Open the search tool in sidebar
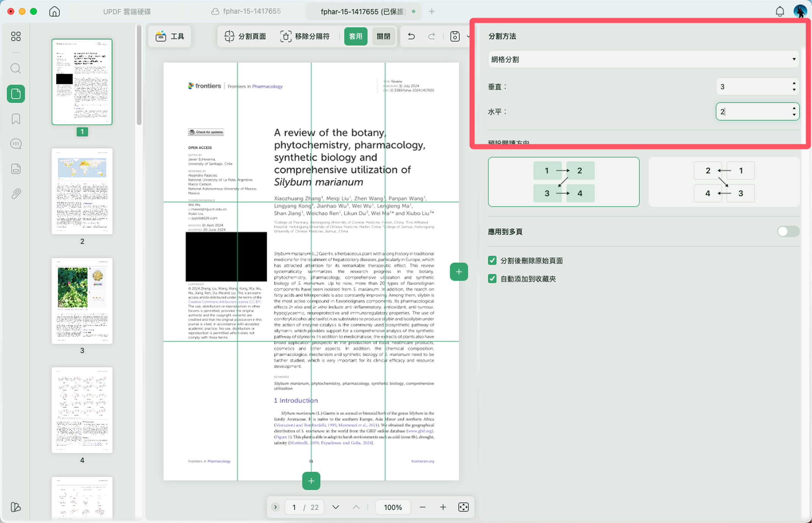 click(x=16, y=69)
